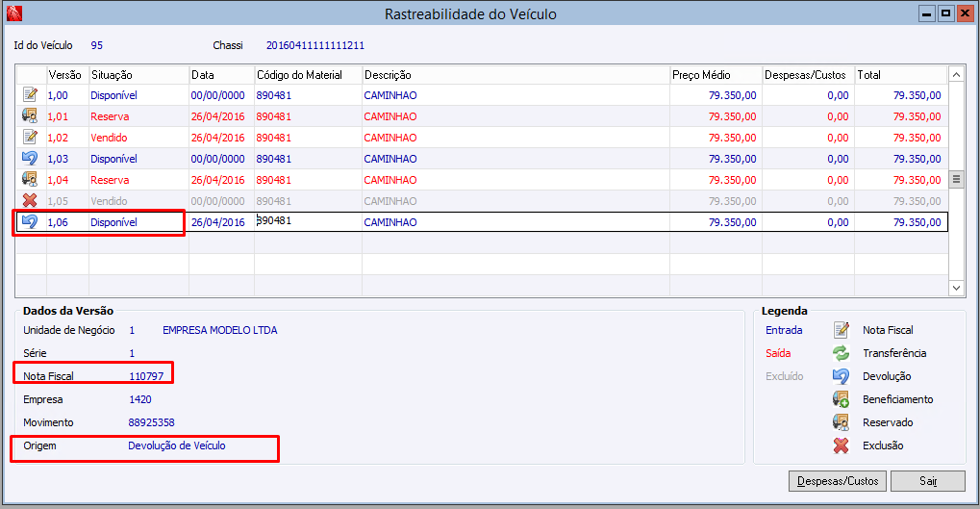The width and height of the screenshot is (980, 509).
Task: Click the Devolução legend icon
Action: click(842, 376)
